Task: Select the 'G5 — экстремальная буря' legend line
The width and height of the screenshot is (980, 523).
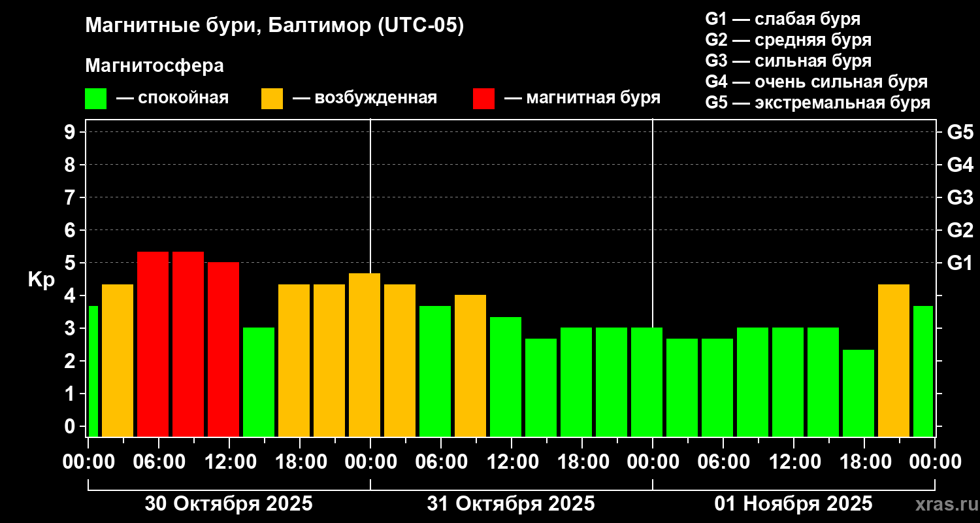Action: point(817,103)
